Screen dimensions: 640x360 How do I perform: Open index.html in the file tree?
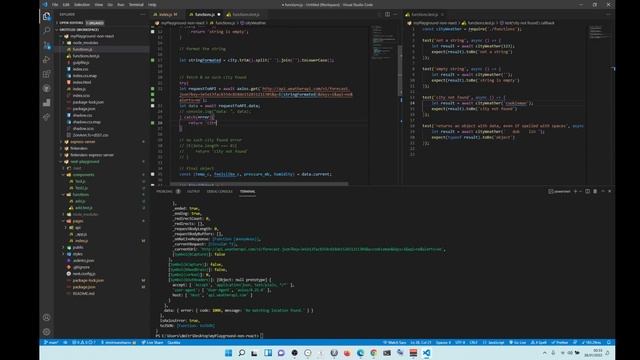pos(82,82)
